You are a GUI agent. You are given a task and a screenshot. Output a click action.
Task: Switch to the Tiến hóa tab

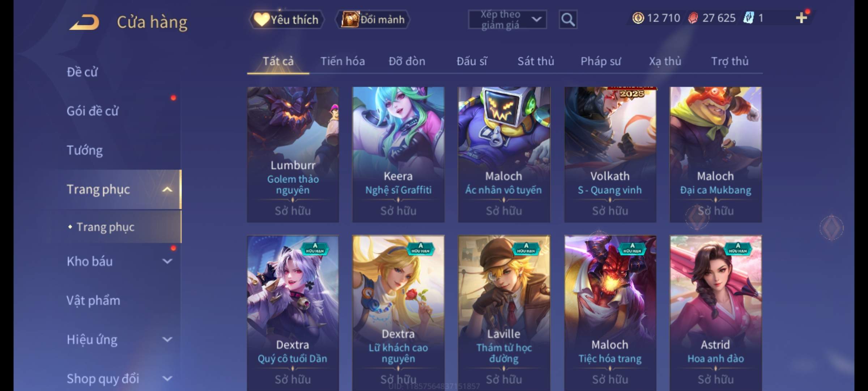(x=342, y=61)
